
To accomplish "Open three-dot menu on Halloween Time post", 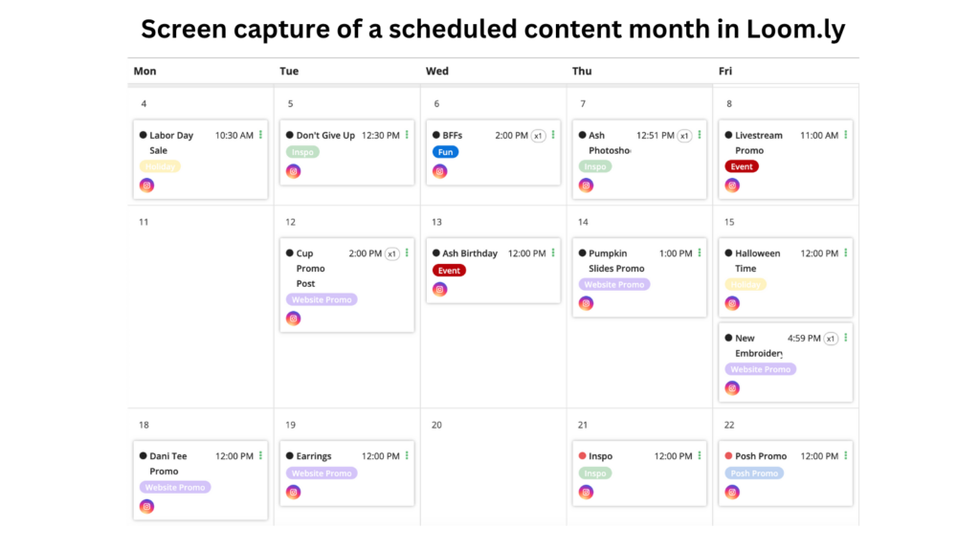I will pos(846,253).
